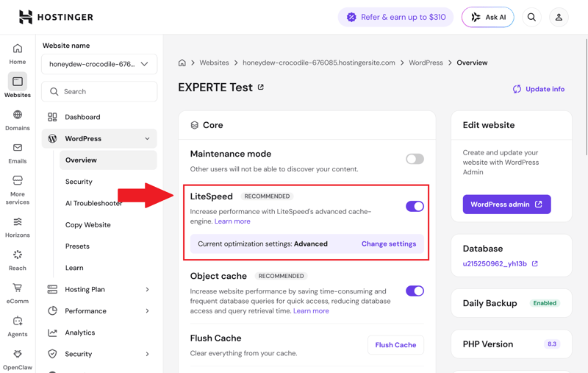Open OpenClaw in left rail

[x=18, y=360]
